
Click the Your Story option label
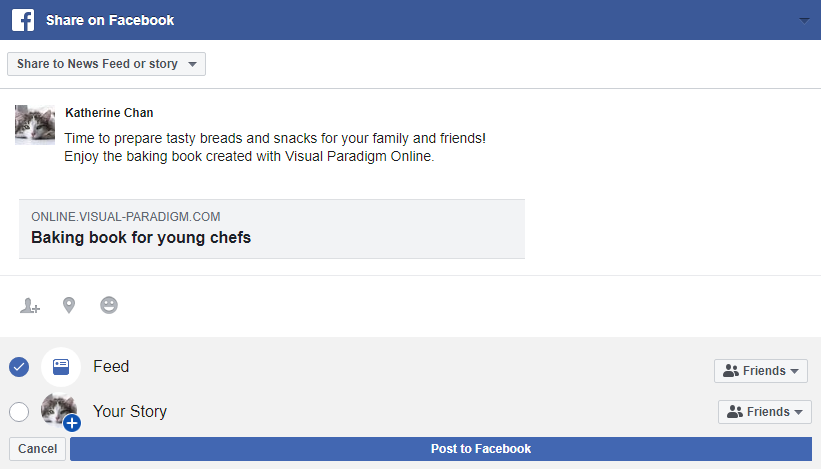(130, 411)
